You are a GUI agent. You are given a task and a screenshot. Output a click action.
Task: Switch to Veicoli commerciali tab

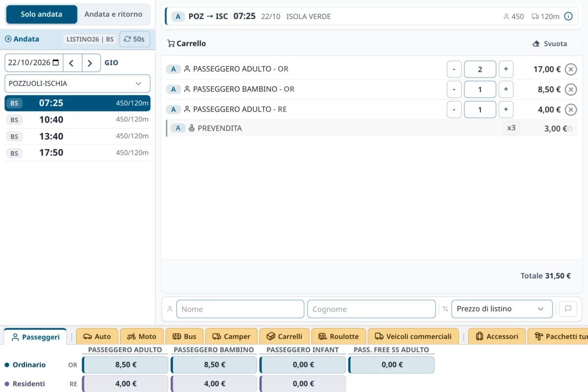coord(413,336)
